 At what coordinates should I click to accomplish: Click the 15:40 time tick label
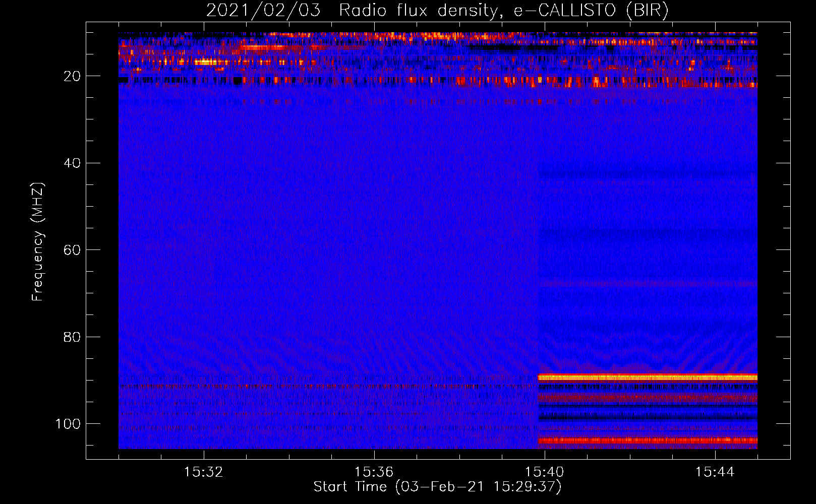tap(544, 472)
